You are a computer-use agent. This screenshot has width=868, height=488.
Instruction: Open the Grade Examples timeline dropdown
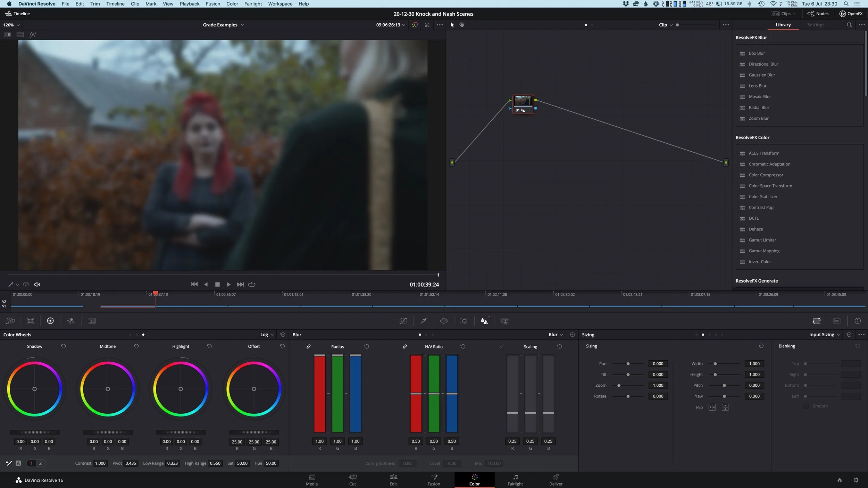[224, 25]
